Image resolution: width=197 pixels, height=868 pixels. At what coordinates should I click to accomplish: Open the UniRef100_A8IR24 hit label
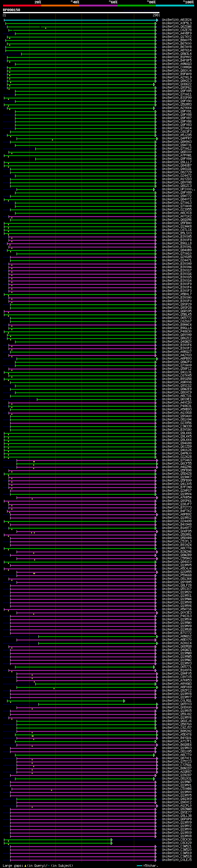(x=176, y=20)
